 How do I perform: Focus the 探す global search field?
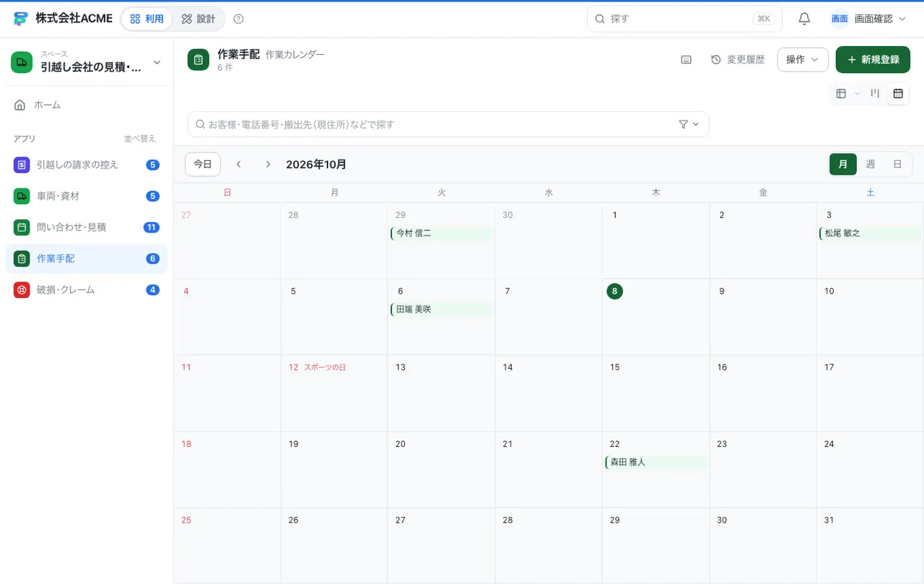(684, 19)
